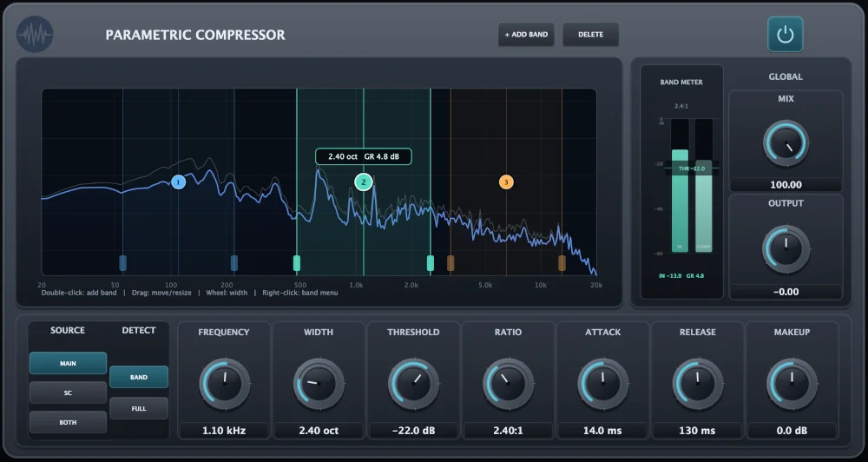Click the 130 ms release field
The height and width of the screenshot is (462, 868).
point(698,431)
